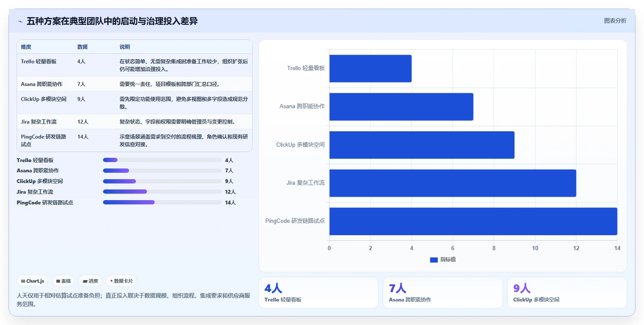Screen dimensions: 644x325
Task: Select Trello 轻量看板 cell in the table
Action: [x=38, y=62]
